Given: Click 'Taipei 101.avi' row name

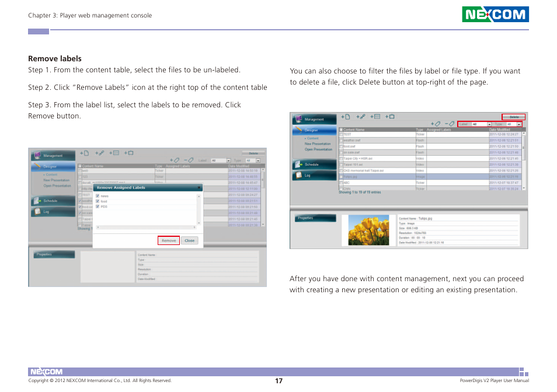Looking at the screenshot, I should (x=353, y=164).
